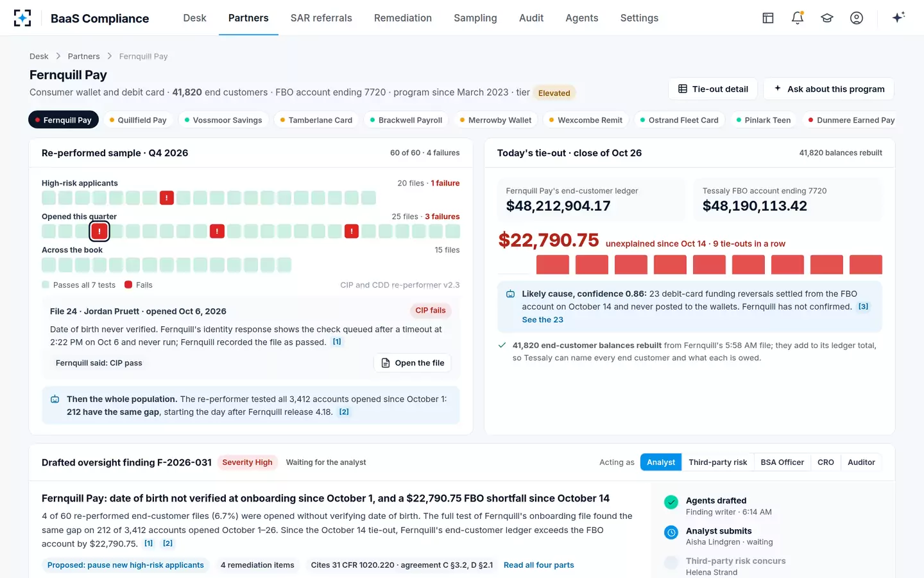Open citation [3] in the likely cause note

click(x=864, y=307)
